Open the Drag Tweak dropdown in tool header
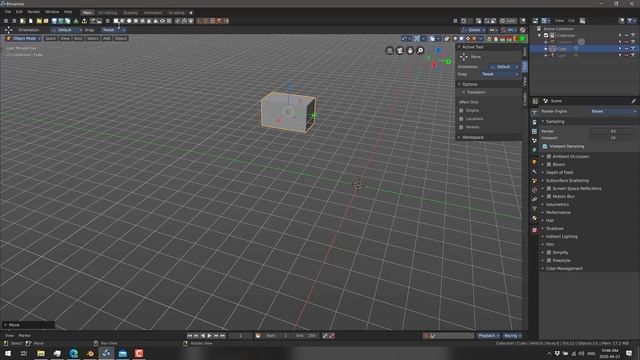The width and height of the screenshot is (640, 360). coord(113,30)
